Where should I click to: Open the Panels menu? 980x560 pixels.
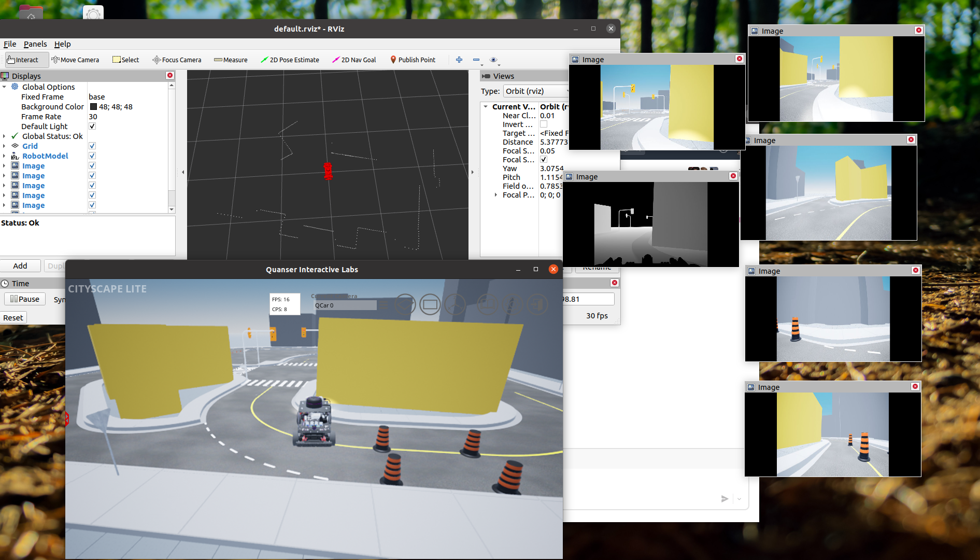pyautogui.click(x=35, y=44)
